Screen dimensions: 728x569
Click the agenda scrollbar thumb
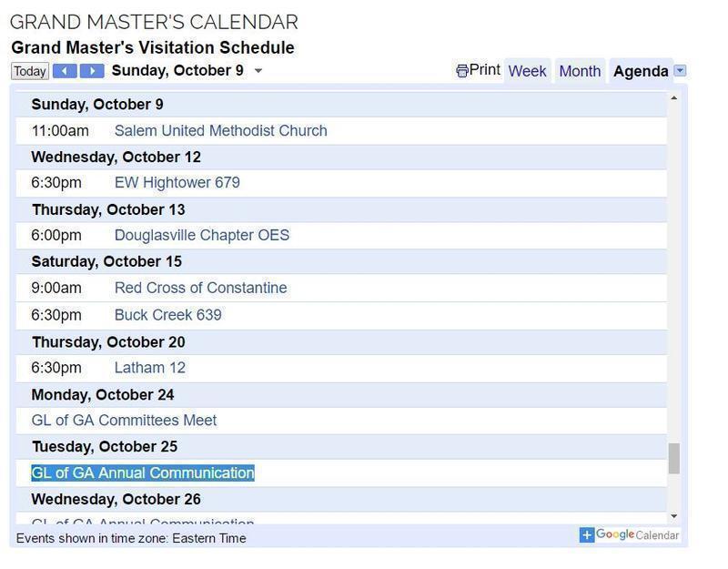pos(673,458)
